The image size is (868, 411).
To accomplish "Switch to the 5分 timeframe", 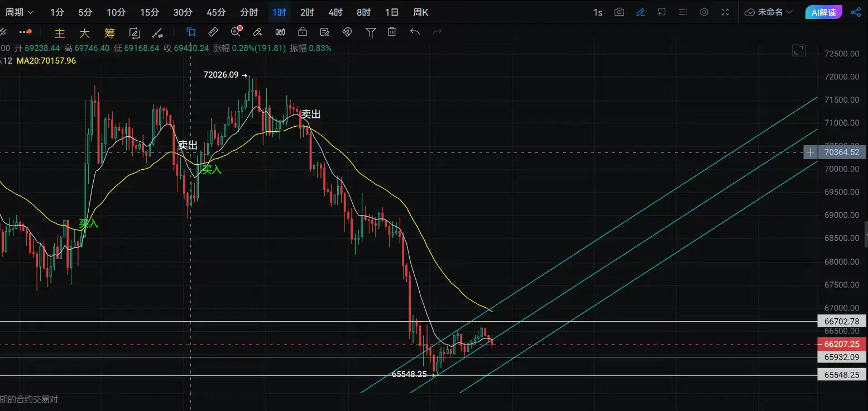I will pos(85,12).
